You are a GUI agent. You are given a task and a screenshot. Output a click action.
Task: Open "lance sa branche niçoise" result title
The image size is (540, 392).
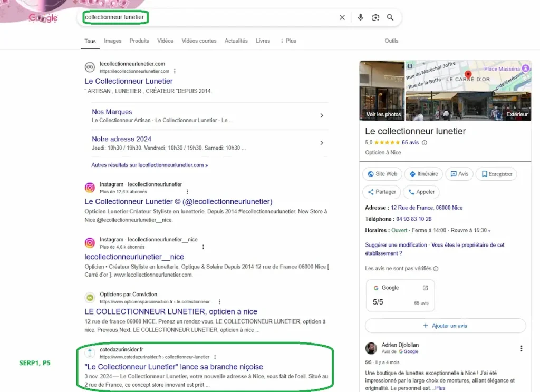(x=173, y=367)
